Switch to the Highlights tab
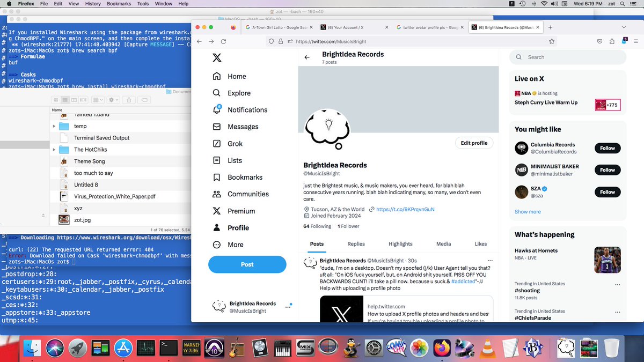This screenshot has height=362, width=644. click(x=400, y=244)
